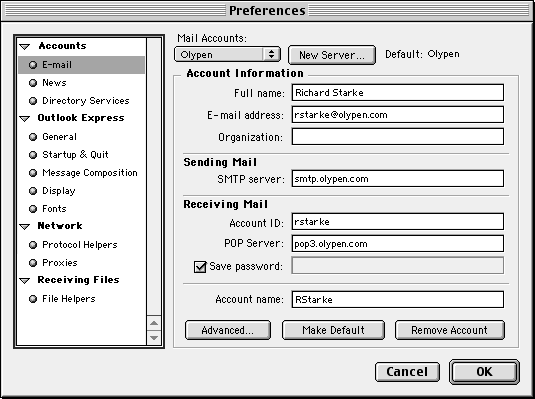
Task: Select the E-mail preferences item
Action: click(x=82, y=65)
